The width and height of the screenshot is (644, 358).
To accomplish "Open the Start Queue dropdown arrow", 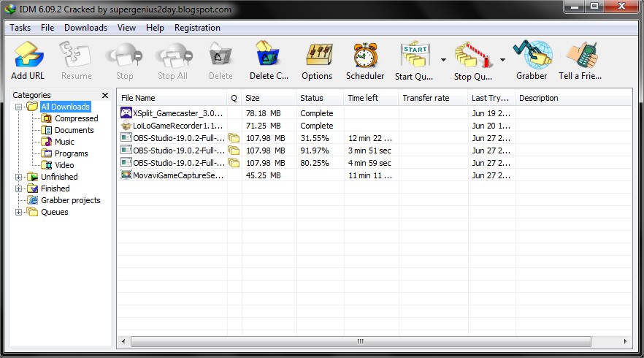I will pos(443,60).
